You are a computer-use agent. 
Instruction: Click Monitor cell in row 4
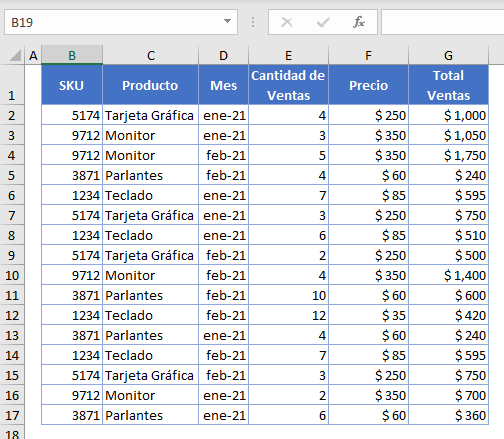pyautogui.click(x=151, y=155)
